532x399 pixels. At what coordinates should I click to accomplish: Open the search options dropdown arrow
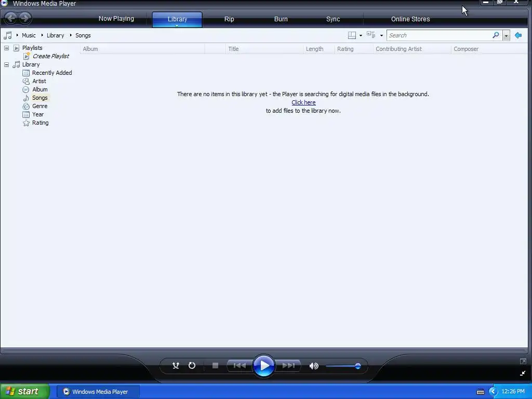(x=506, y=35)
